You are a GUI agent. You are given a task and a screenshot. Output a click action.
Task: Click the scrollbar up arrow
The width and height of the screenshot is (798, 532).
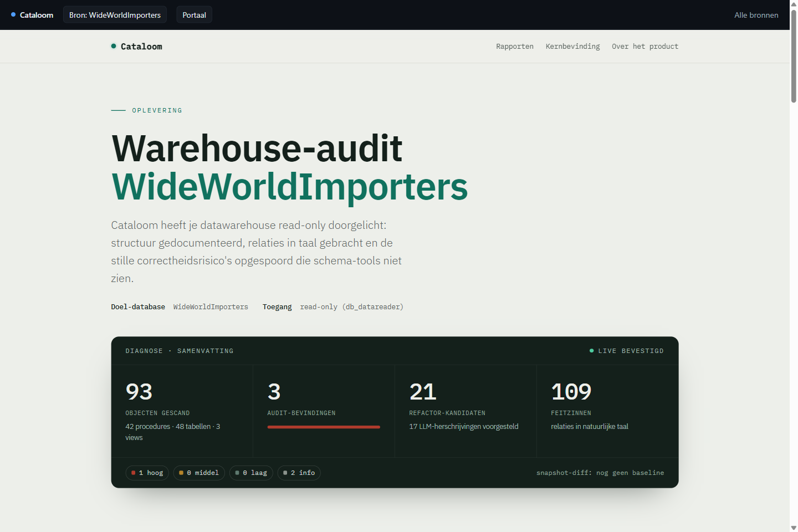(x=794, y=4)
